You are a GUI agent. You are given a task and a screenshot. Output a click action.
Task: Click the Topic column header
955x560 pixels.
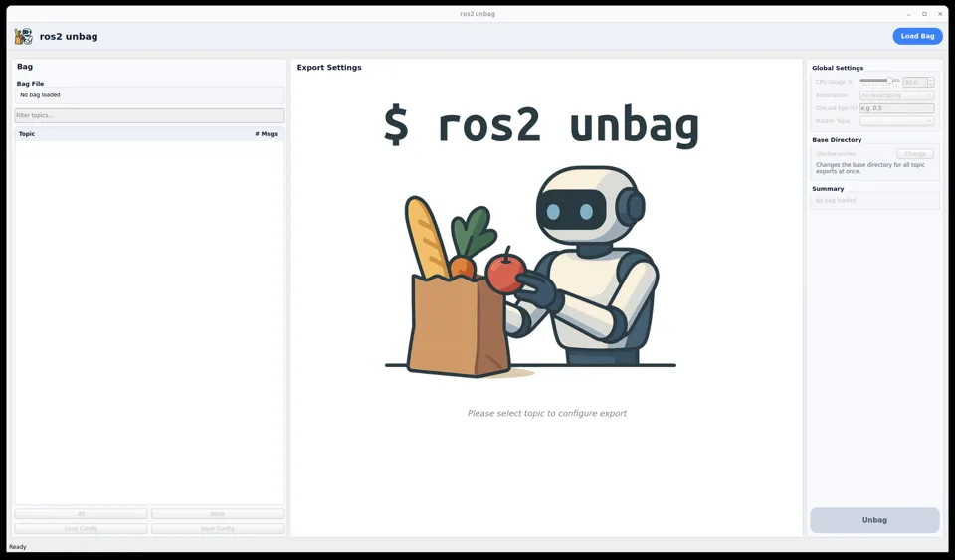point(27,134)
